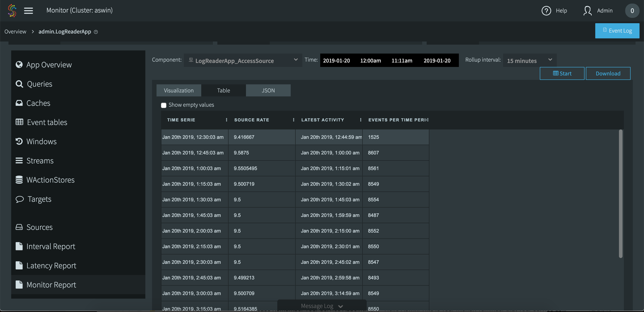The width and height of the screenshot is (644, 312).
Task: Switch to the Visualization tab
Action: point(178,90)
